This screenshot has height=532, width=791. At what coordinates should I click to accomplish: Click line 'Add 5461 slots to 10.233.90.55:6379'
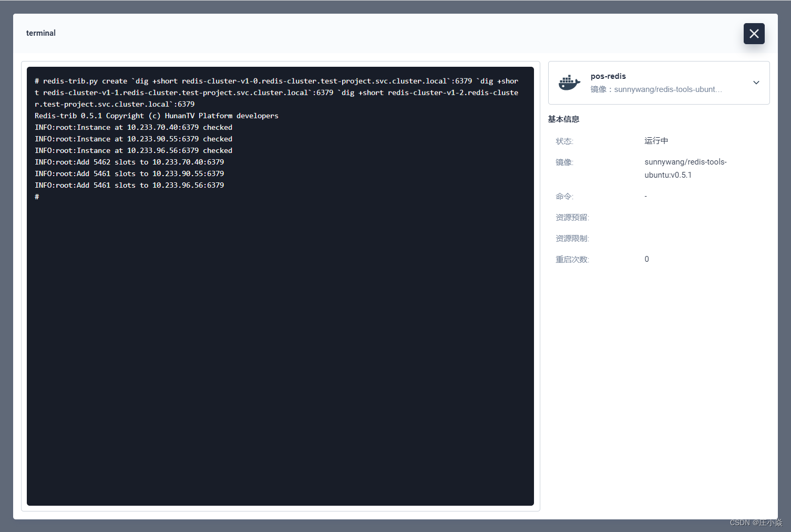click(x=129, y=173)
